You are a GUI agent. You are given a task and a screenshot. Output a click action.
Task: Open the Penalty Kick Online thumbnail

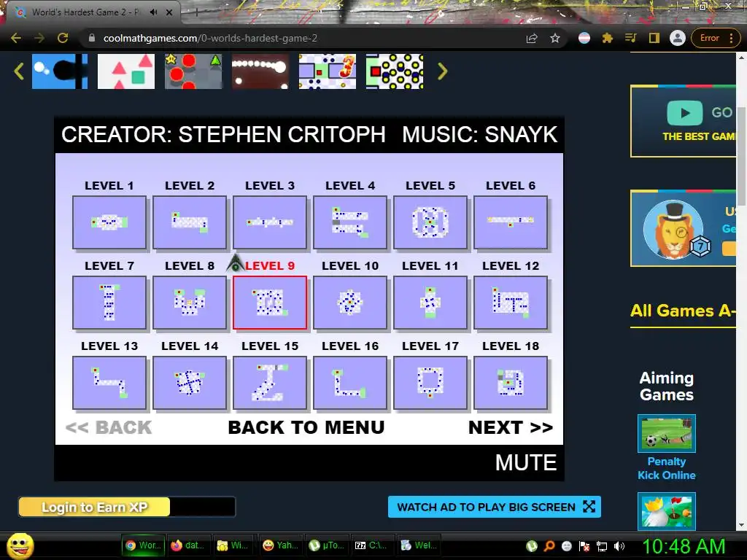(667, 433)
